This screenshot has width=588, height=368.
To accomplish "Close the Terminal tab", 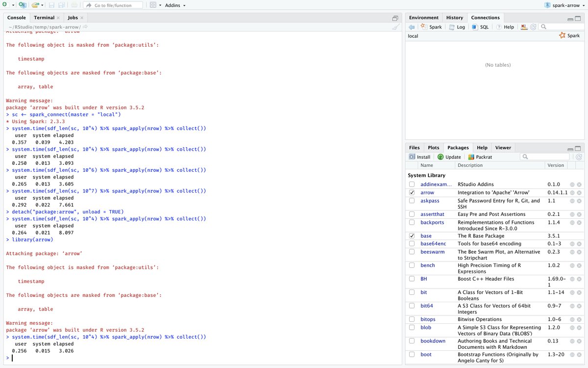I will click(x=58, y=18).
